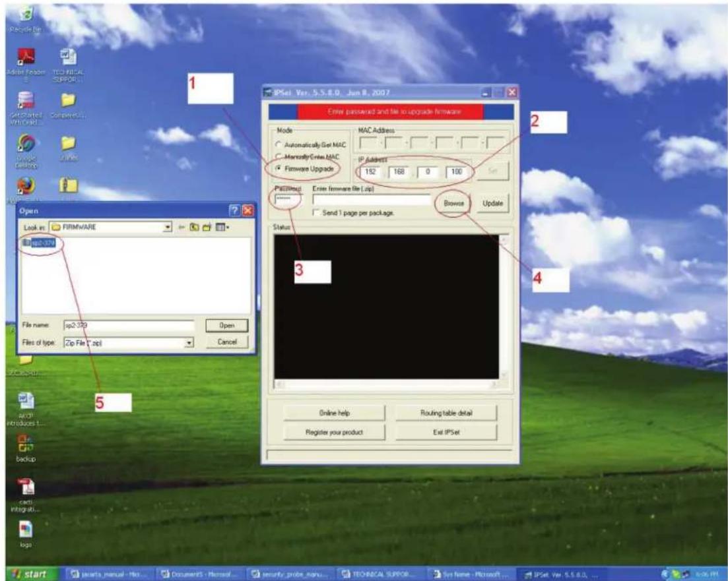Select Firmware Upgrade mode radio button
The height and width of the screenshot is (581, 728).
279,168
